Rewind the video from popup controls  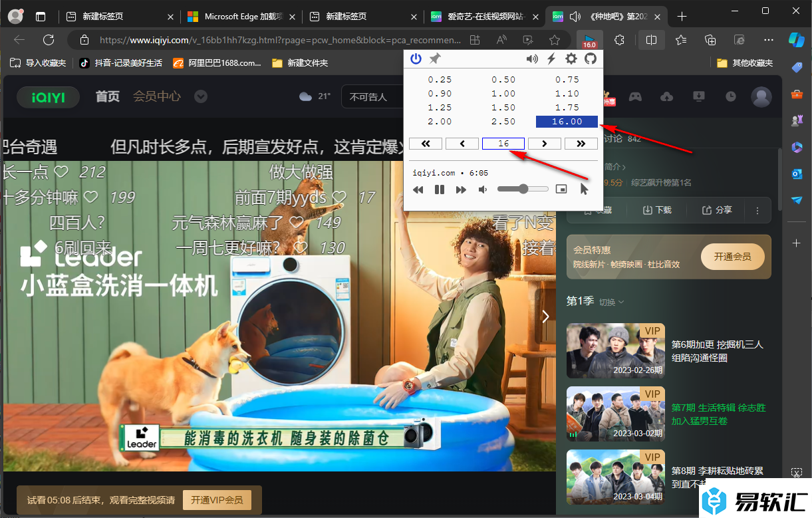point(418,190)
